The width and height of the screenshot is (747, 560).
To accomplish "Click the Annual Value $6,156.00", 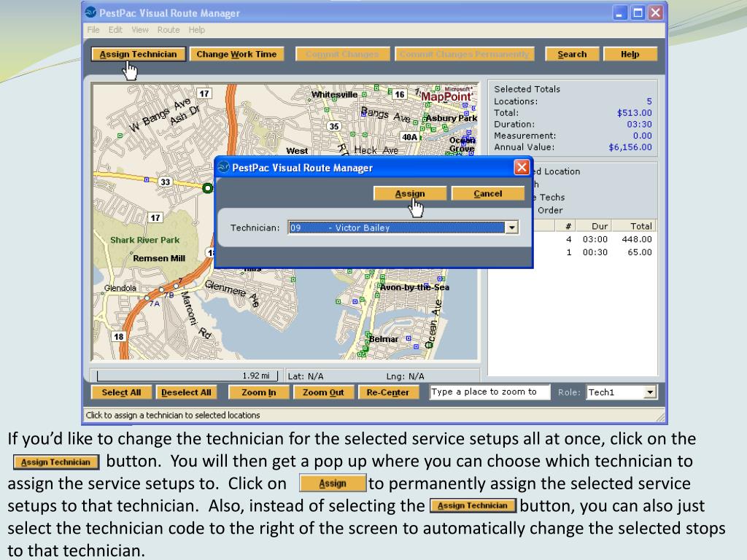I will click(630, 147).
